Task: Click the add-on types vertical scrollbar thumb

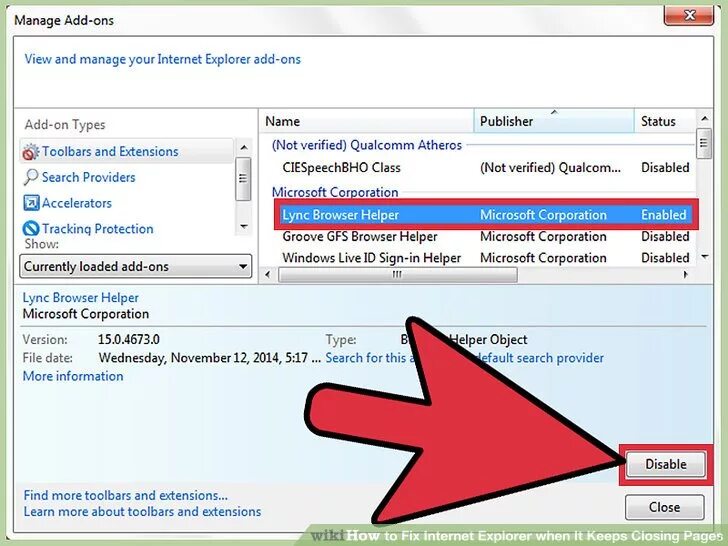Action: [243, 179]
